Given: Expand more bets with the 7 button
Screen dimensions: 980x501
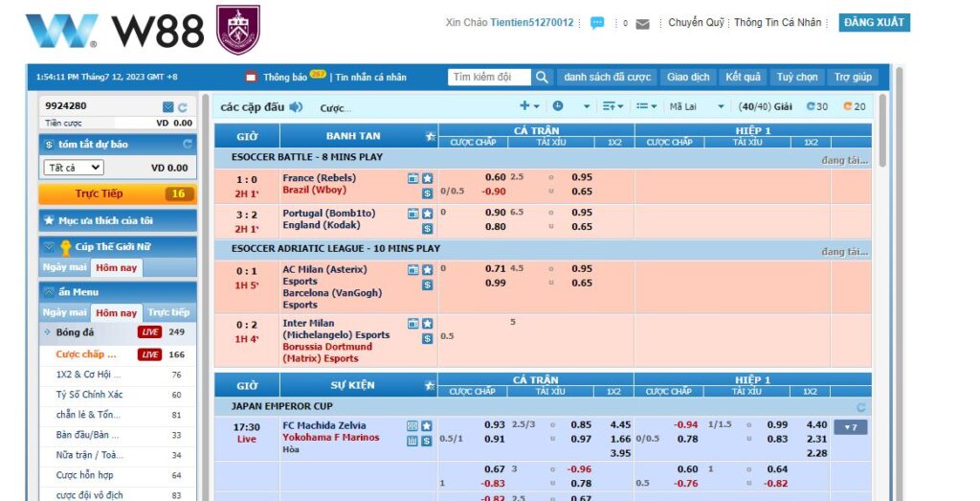Looking at the screenshot, I should (851, 427).
